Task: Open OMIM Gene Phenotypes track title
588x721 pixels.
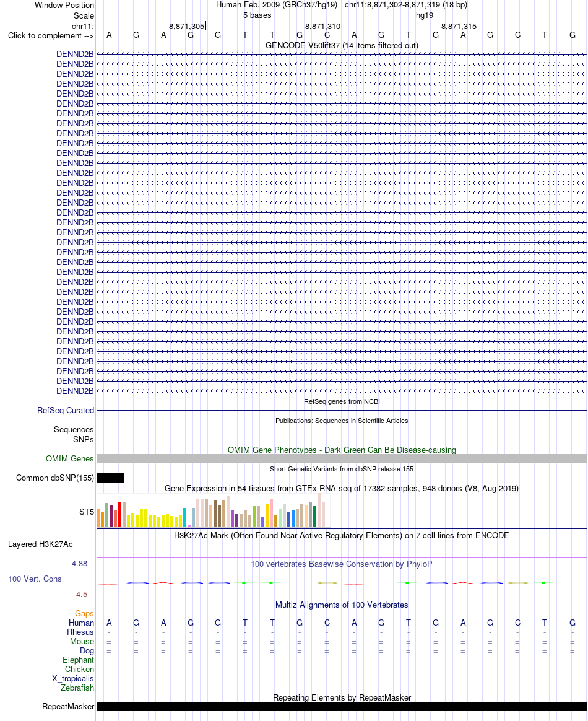Action: click(342, 450)
